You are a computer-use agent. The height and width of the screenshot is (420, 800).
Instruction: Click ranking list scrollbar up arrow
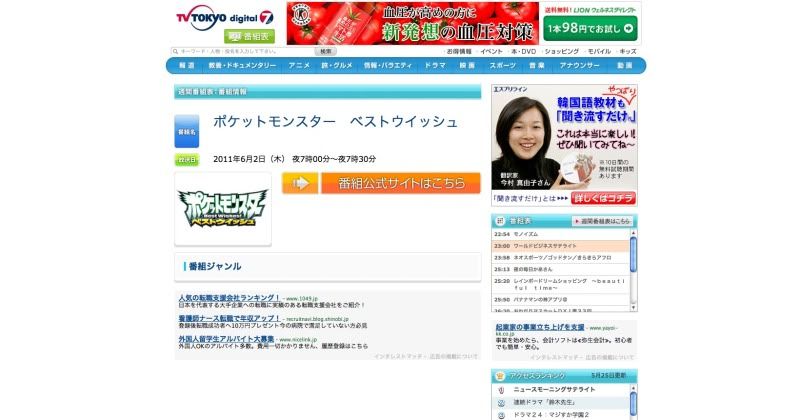click(634, 388)
